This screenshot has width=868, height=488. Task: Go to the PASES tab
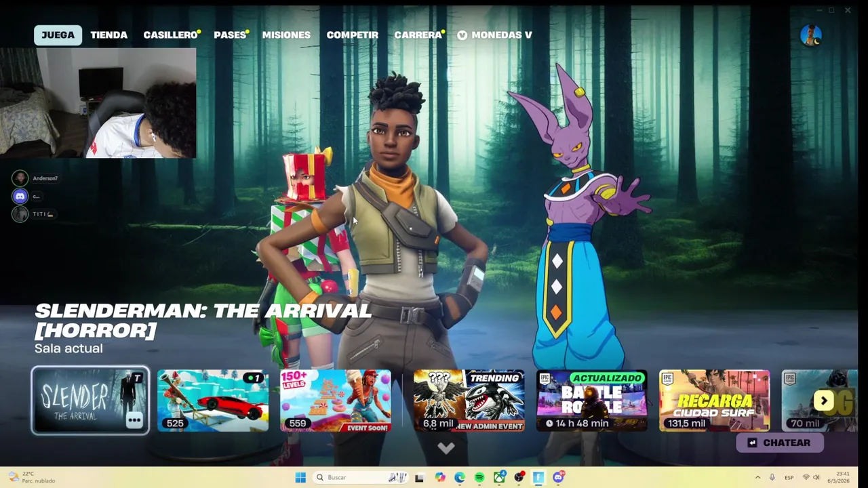(x=231, y=35)
